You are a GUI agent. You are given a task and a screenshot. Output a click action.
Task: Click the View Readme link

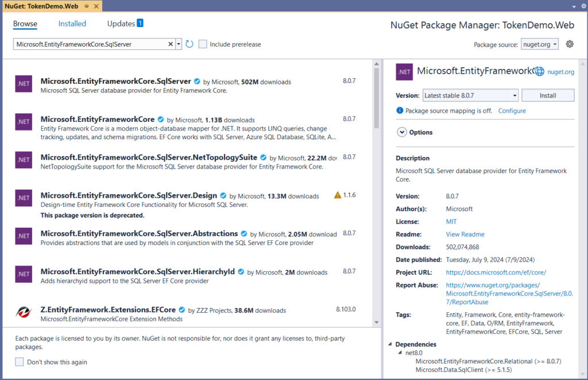click(465, 235)
